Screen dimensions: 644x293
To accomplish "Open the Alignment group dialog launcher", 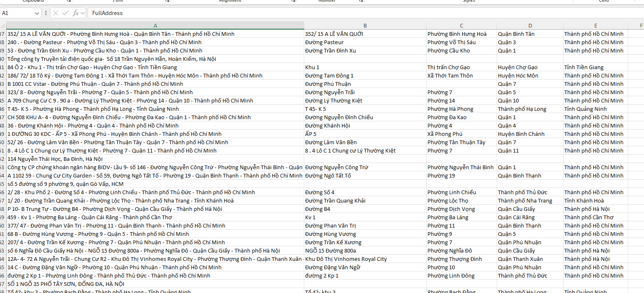I will click(293, 1).
